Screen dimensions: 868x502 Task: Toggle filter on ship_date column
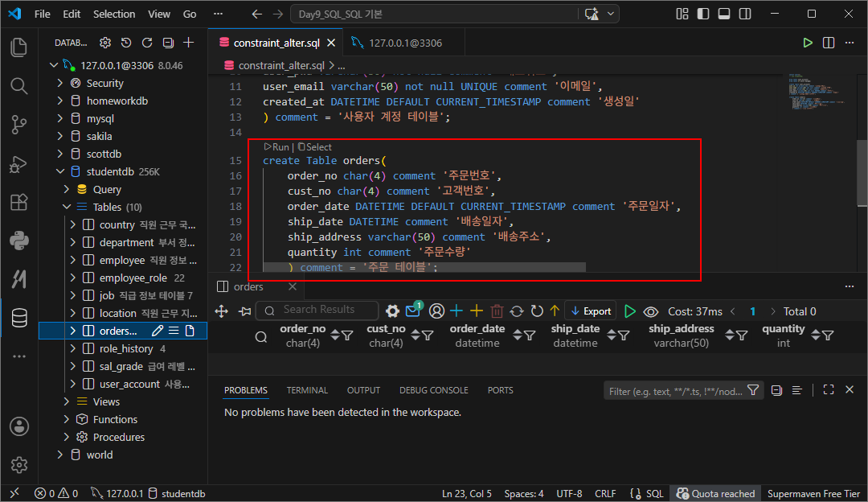[x=624, y=335]
